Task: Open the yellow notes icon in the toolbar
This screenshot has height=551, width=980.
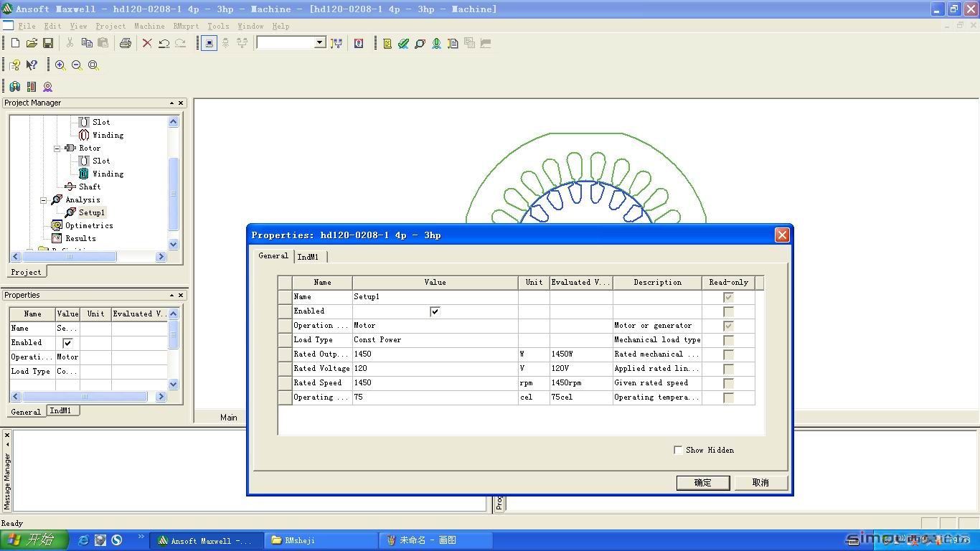Action: (x=387, y=43)
